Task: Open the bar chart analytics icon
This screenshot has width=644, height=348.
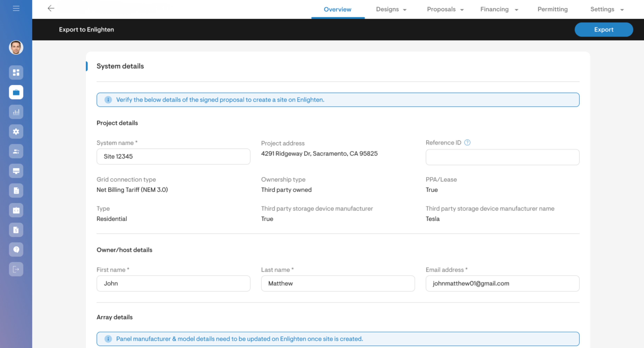Action: [x=16, y=112]
